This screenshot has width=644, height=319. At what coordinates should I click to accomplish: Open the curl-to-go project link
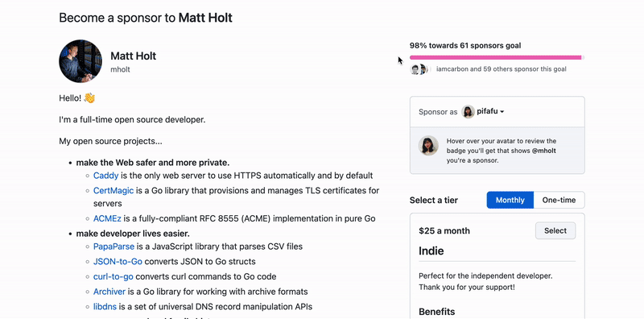(114, 276)
